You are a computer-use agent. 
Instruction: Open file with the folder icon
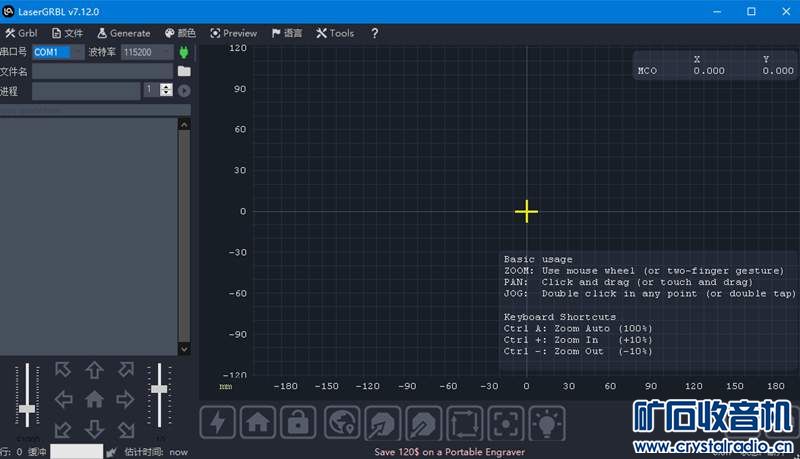tap(184, 71)
